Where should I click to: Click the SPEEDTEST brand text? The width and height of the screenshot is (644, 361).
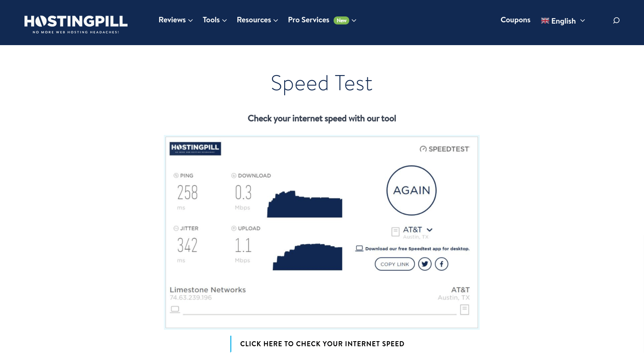[449, 149]
